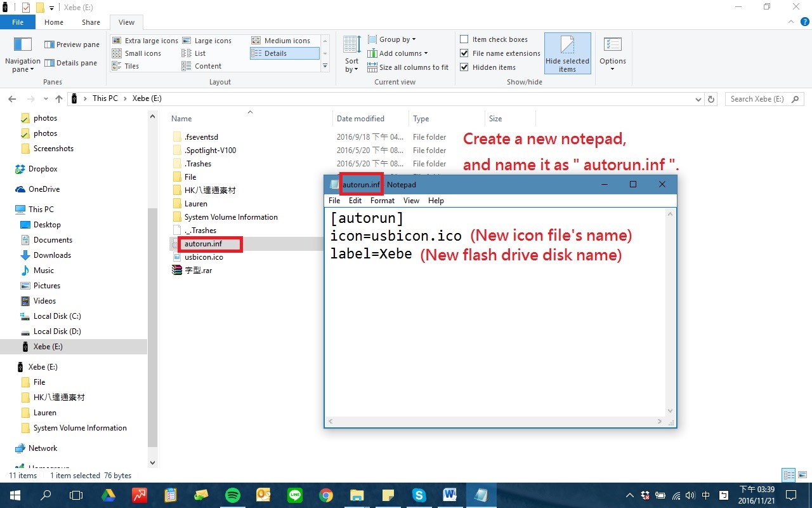Open Google Drive from the taskbar

pos(108,495)
